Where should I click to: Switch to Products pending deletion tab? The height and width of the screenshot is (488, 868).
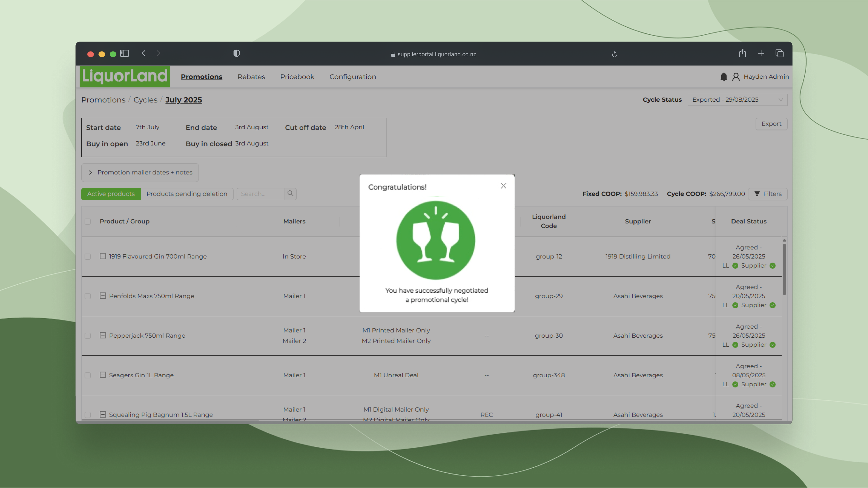pyautogui.click(x=187, y=194)
